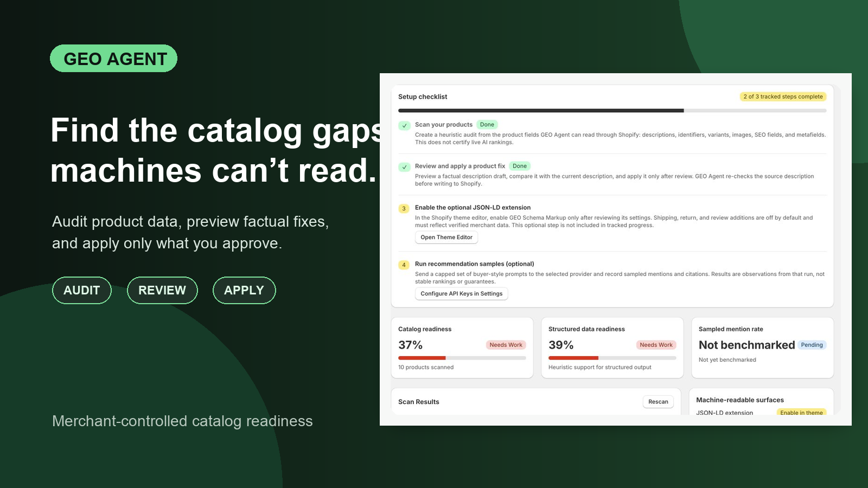868x488 pixels.
Task: Click the REVIEW pill
Action: coord(162,291)
